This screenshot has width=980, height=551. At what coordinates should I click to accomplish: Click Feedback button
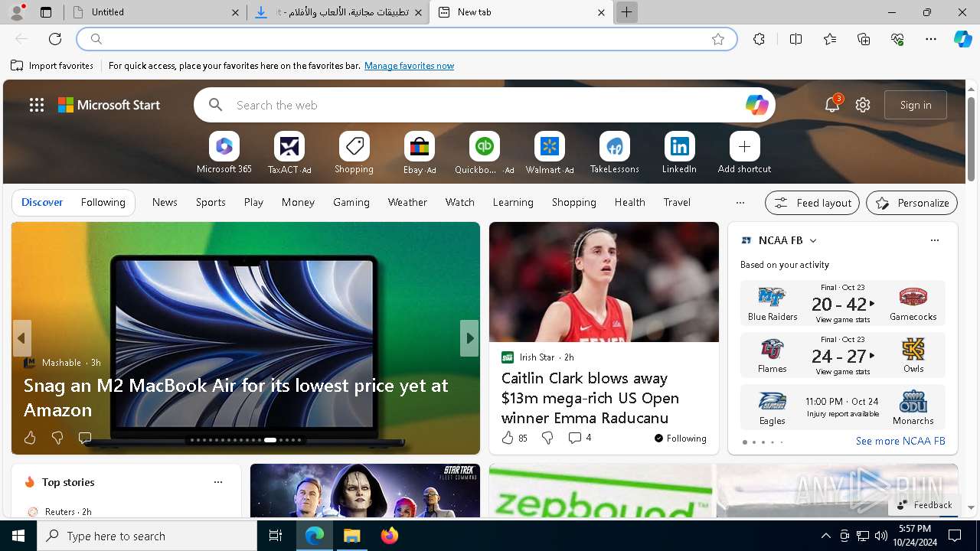coord(924,505)
